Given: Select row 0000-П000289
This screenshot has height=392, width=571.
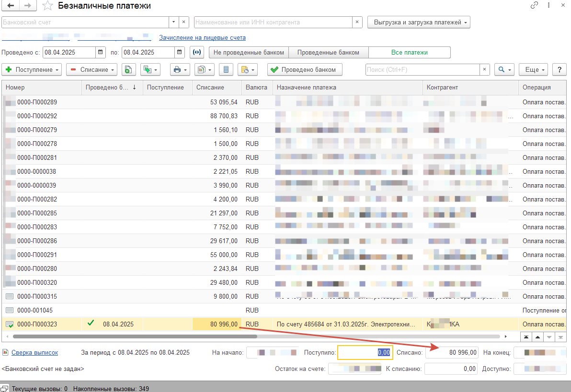Looking at the screenshot, I should point(284,102).
